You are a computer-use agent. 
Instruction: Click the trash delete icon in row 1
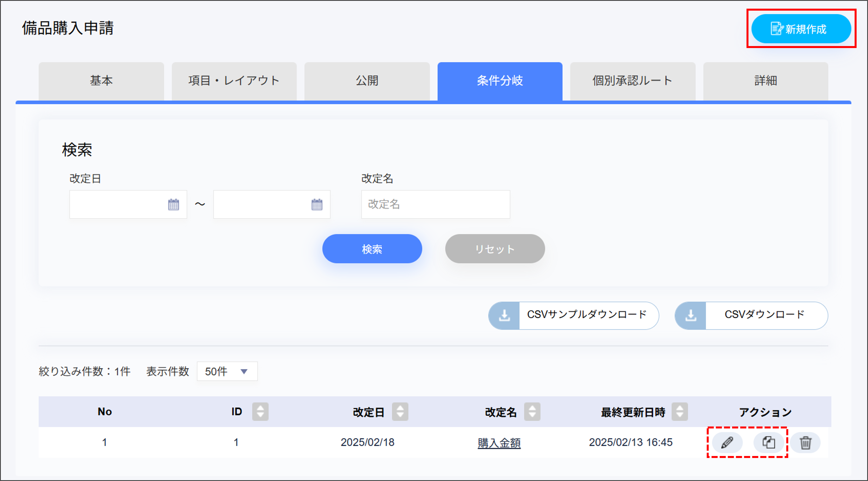coord(805,442)
